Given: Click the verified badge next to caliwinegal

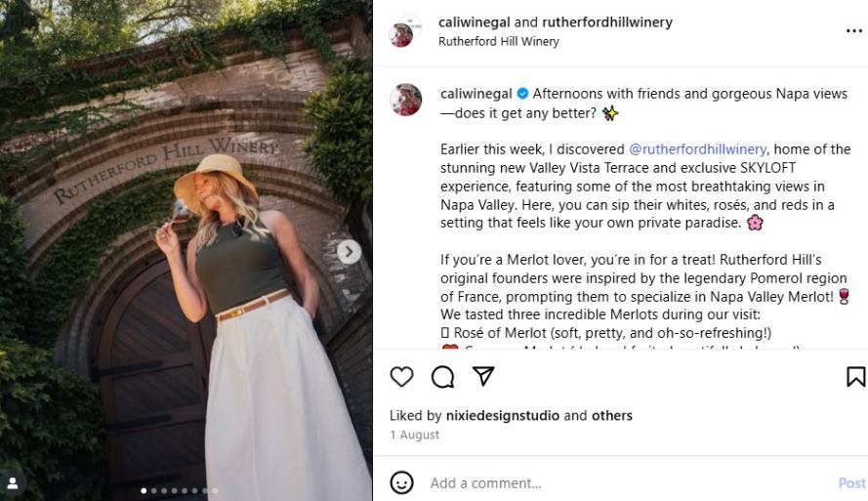Looking at the screenshot, I should 522,94.
